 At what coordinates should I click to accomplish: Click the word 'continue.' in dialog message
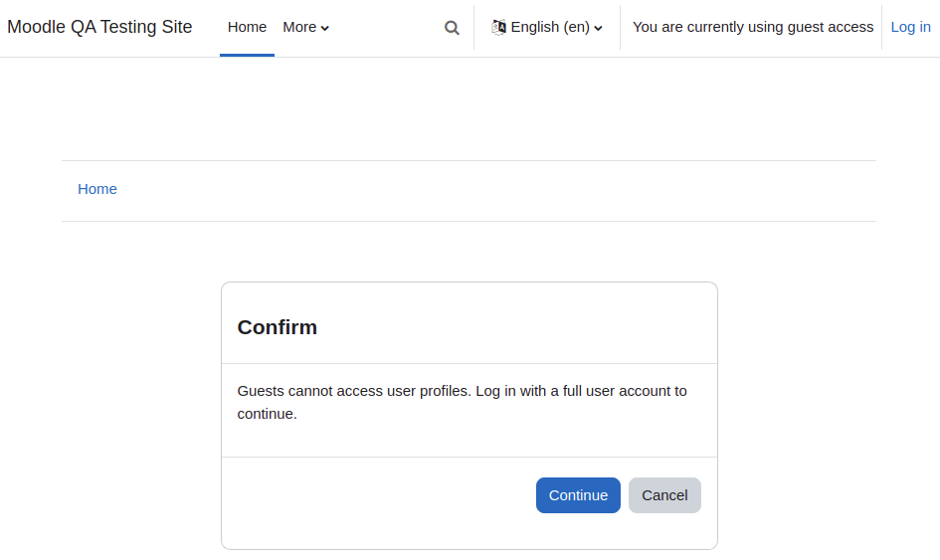point(267,414)
